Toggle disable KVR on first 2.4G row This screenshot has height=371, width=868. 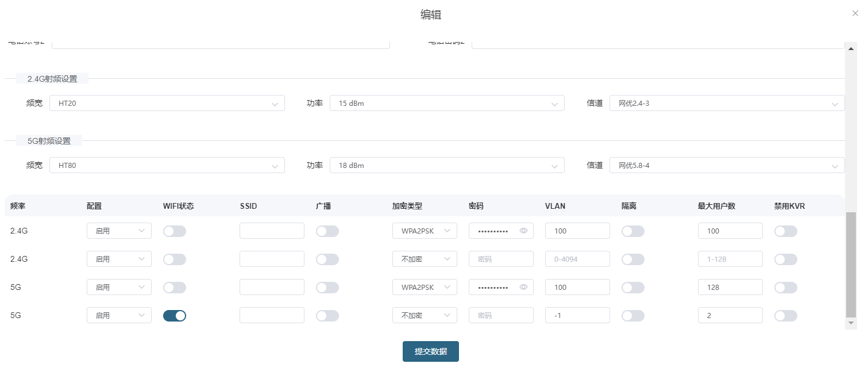click(x=786, y=231)
